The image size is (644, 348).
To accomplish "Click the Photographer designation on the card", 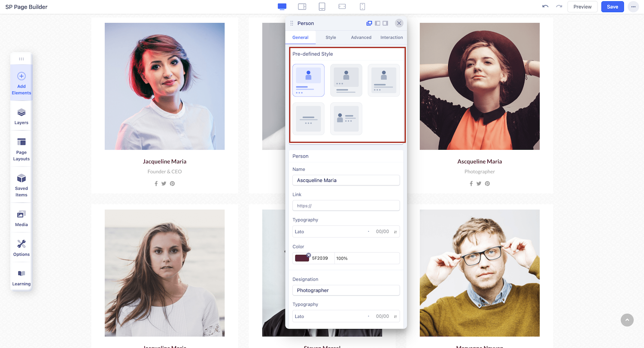I will (480, 172).
